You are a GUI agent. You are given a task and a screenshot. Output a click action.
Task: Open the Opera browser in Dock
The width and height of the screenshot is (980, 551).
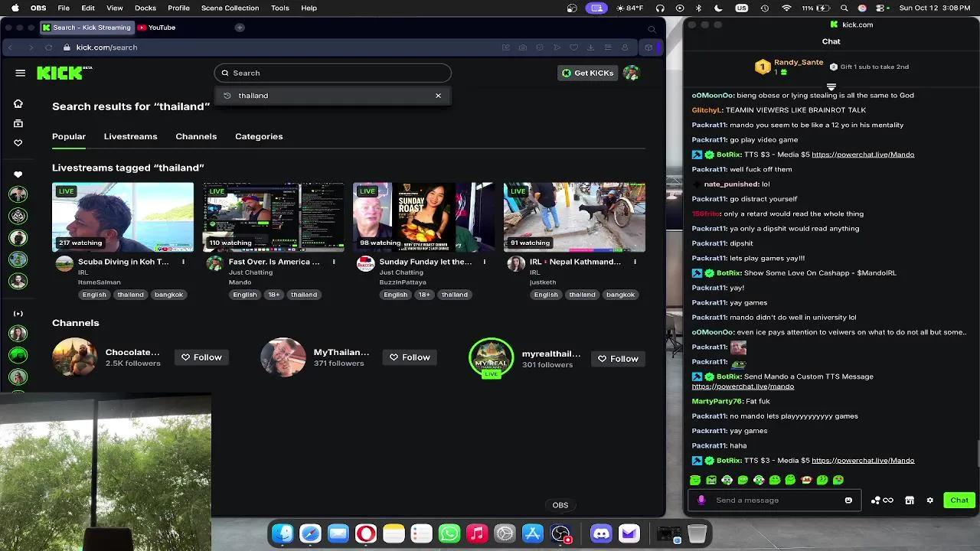(366, 533)
